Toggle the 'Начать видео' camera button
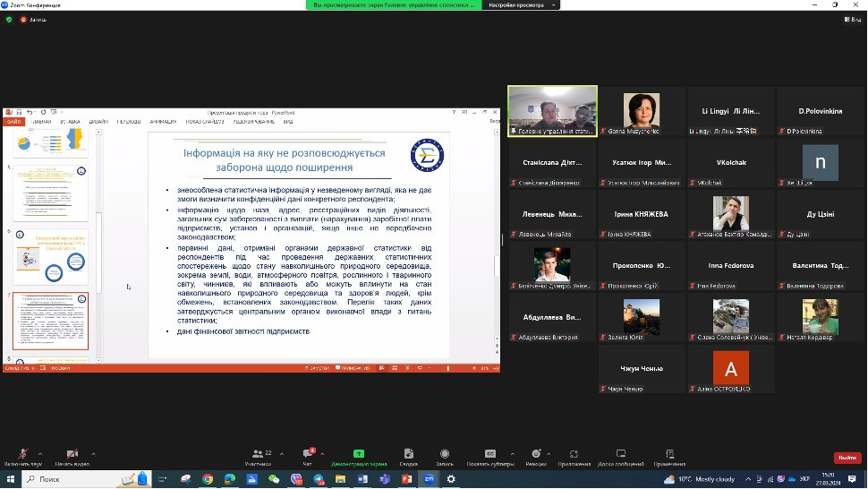 (x=72, y=454)
